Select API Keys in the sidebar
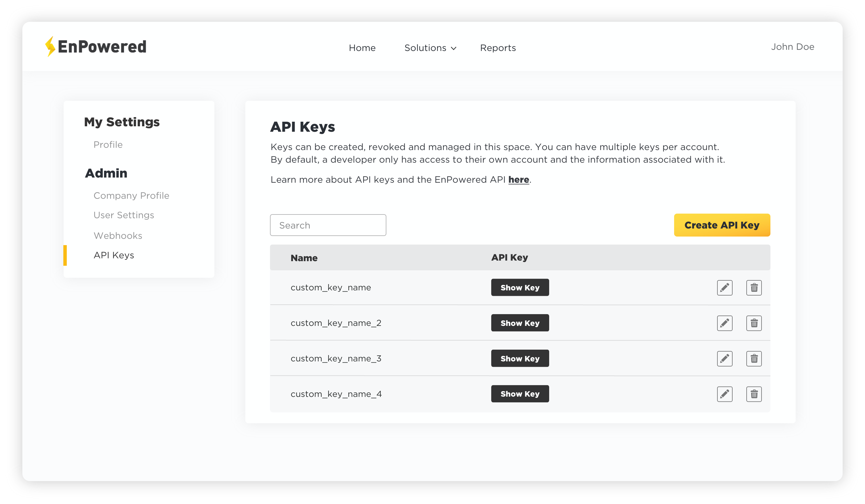Screen dimensions: 865x504 [x=113, y=255]
